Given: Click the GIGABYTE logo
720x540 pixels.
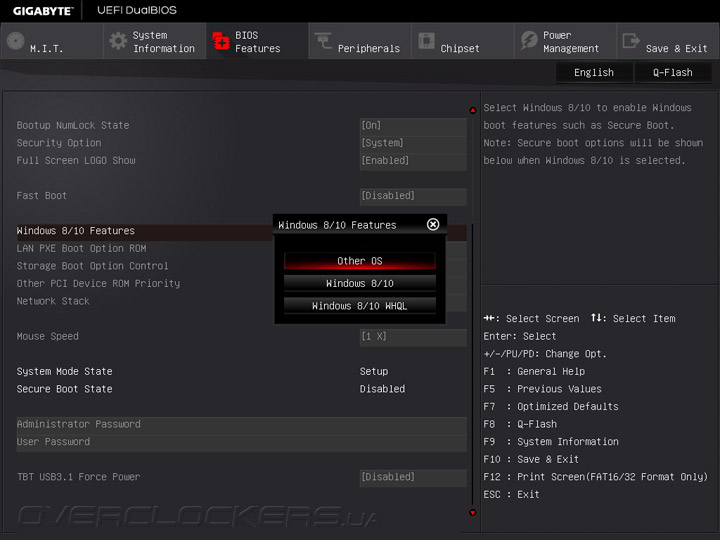Looking at the screenshot, I should (x=43, y=11).
